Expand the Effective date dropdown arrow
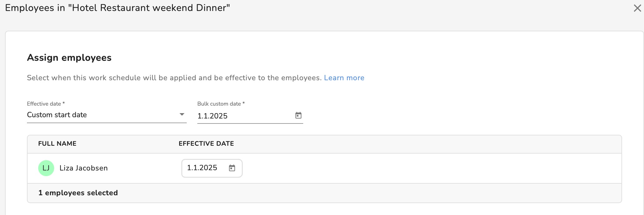The height and width of the screenshot is (215, 644). (x=182, y=114)
